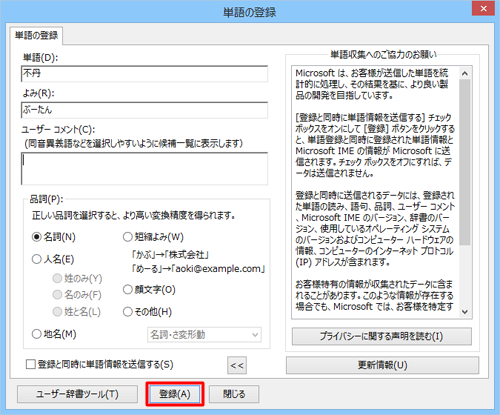Viewport: 500px width, 415px height.
Task: Click the 更新情報(U) button
Action: (382, 365)
